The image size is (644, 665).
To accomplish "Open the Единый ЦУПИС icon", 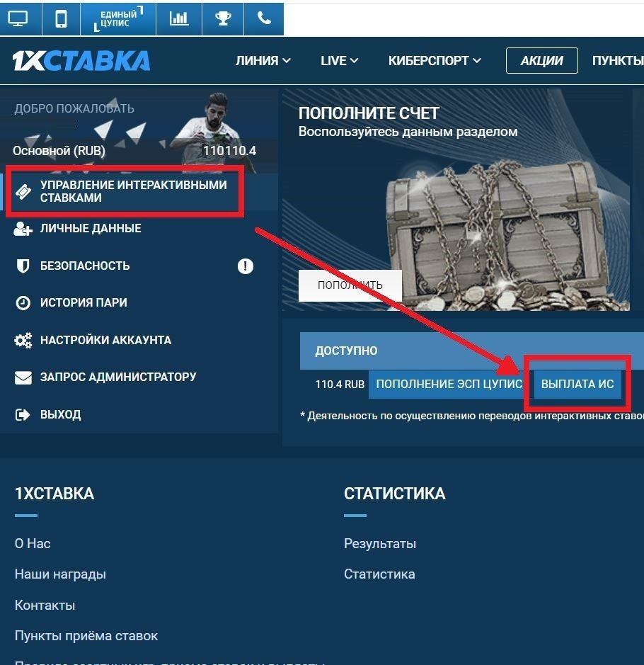I will tap(118, 18).
